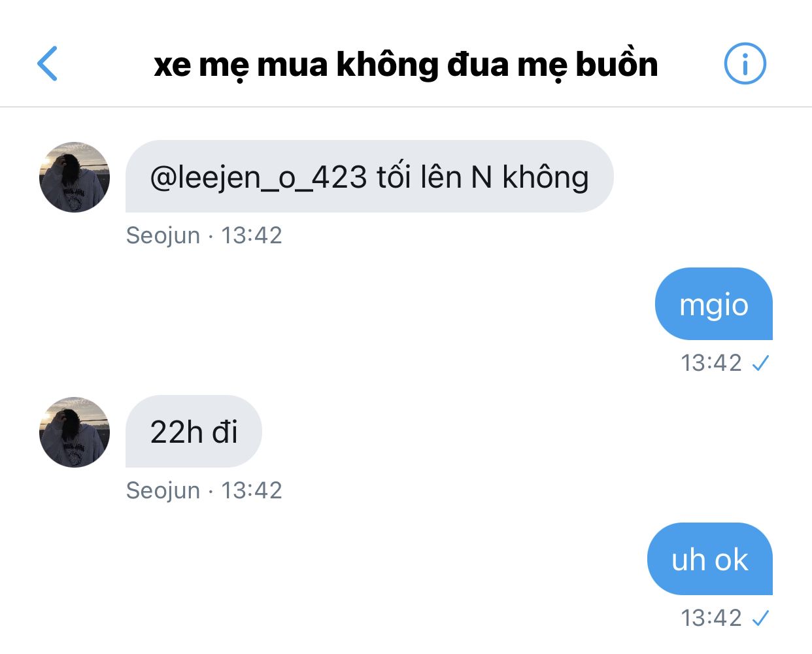
Task: Open conversation info with the circled i icon
Action: [x=745, y=63]
